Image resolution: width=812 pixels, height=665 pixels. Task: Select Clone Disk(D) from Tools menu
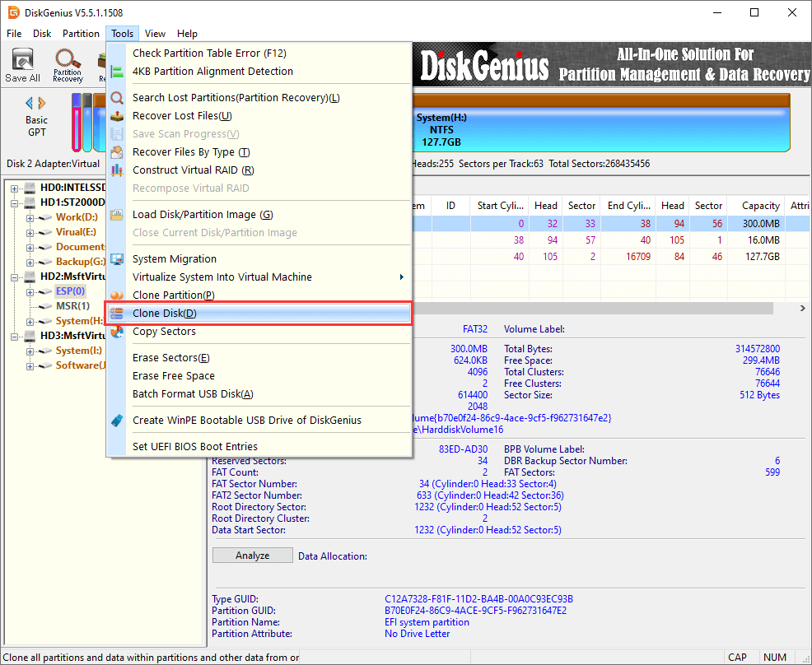[x=259, y=313]
